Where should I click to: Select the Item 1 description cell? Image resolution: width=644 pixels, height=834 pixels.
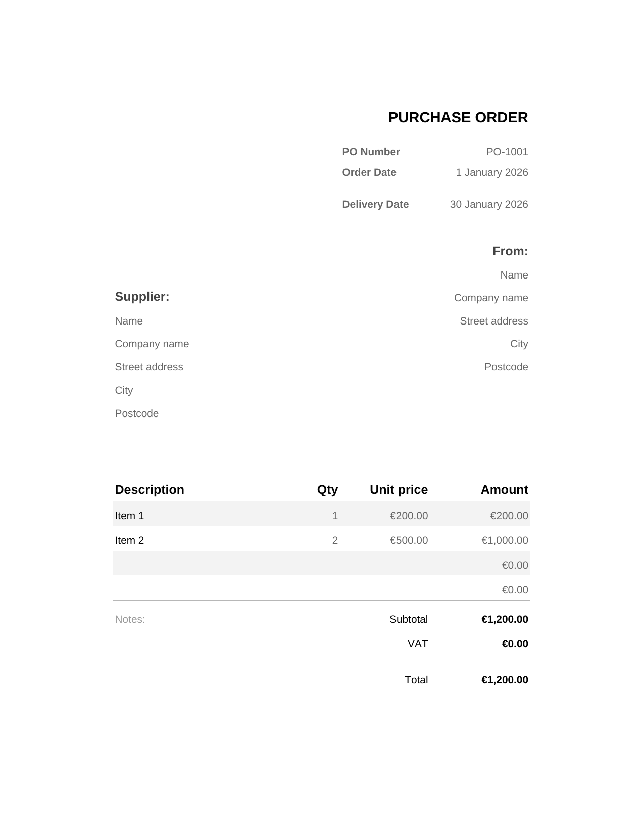point(129,516)
